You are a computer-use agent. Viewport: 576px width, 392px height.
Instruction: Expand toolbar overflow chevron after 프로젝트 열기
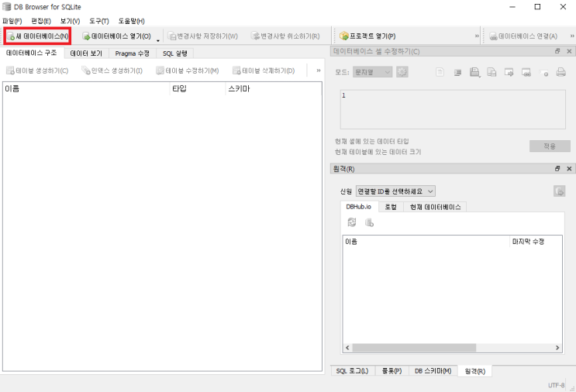pos(477,36)
